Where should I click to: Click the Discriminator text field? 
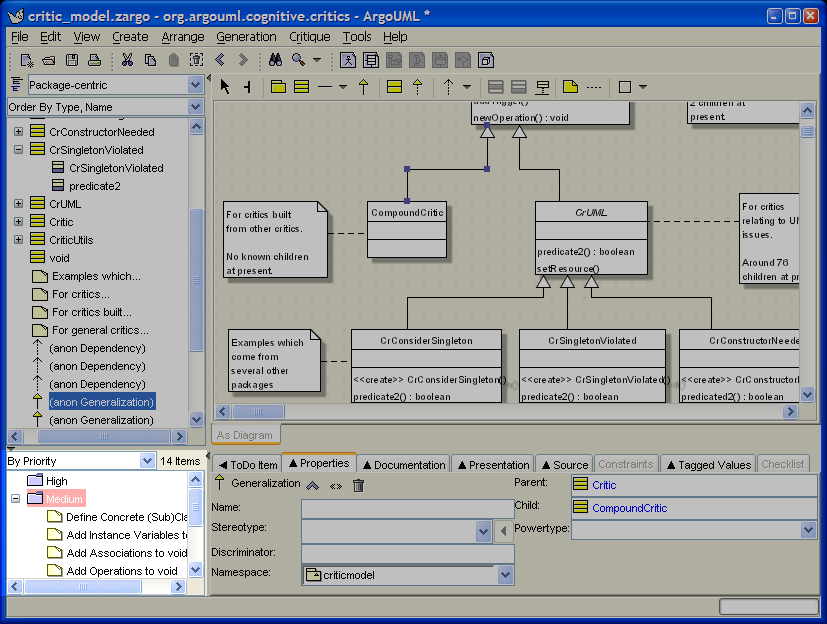(407, 553)
